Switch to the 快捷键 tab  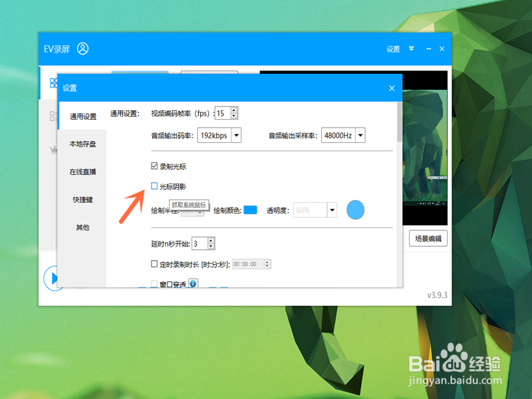point(82,199)
